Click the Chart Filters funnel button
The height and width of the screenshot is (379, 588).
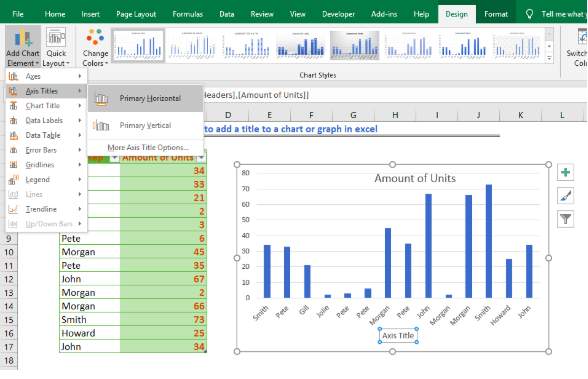pyautogui.click(x=566, y=219)
